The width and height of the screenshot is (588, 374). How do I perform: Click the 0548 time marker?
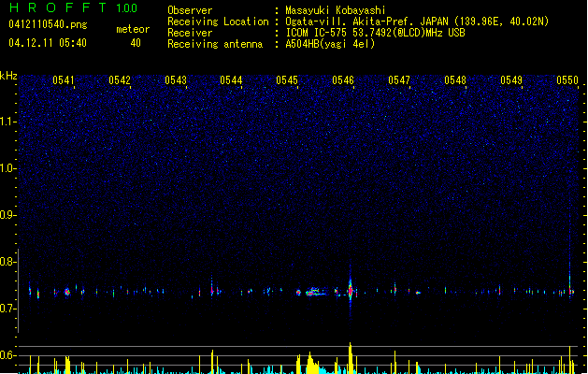tap(455, 80)
